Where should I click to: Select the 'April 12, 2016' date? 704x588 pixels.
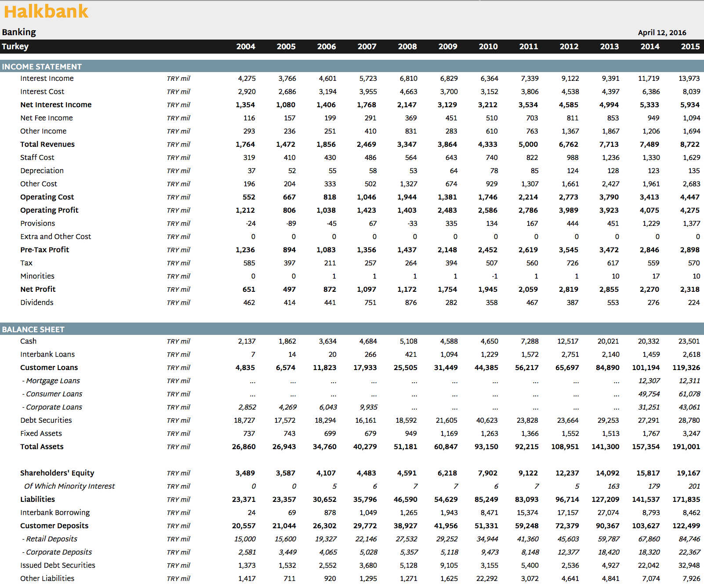[x=662, y=33]
